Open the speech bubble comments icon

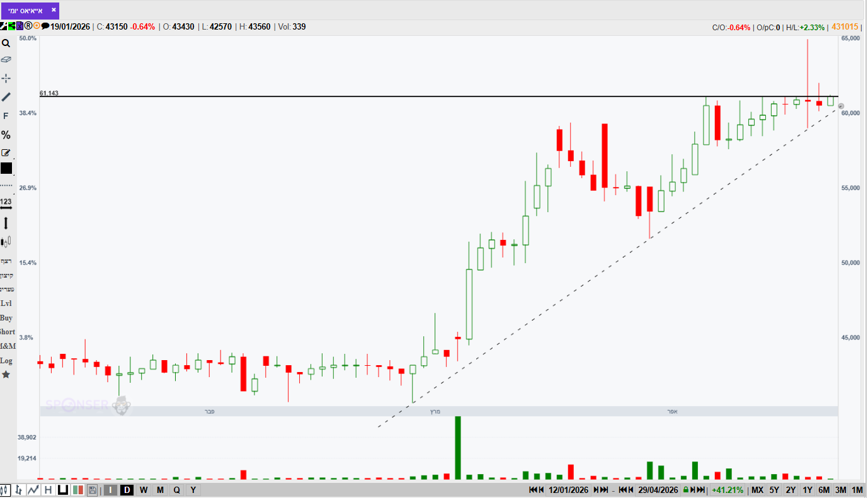click(x=45, y=26)
